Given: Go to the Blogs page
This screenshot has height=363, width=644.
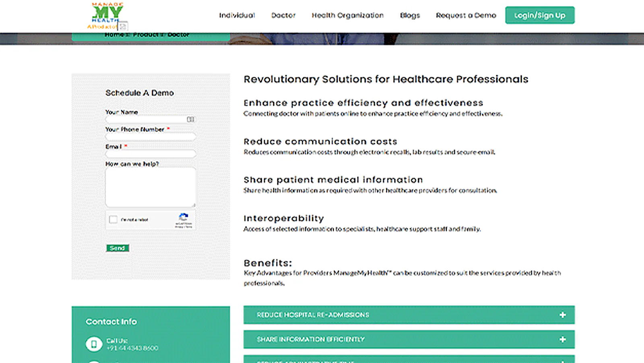Looking at the screenshot, I should [410, 15].
